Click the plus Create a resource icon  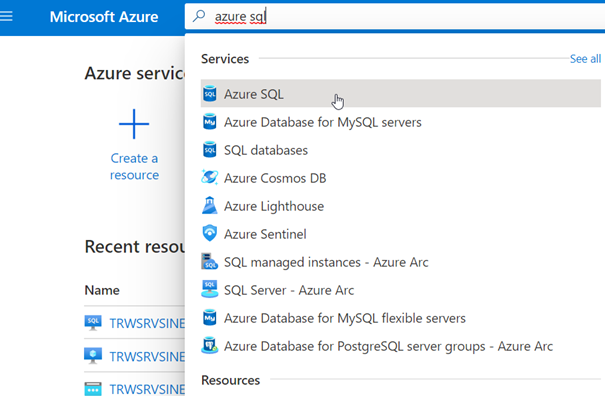click(134, 124)
